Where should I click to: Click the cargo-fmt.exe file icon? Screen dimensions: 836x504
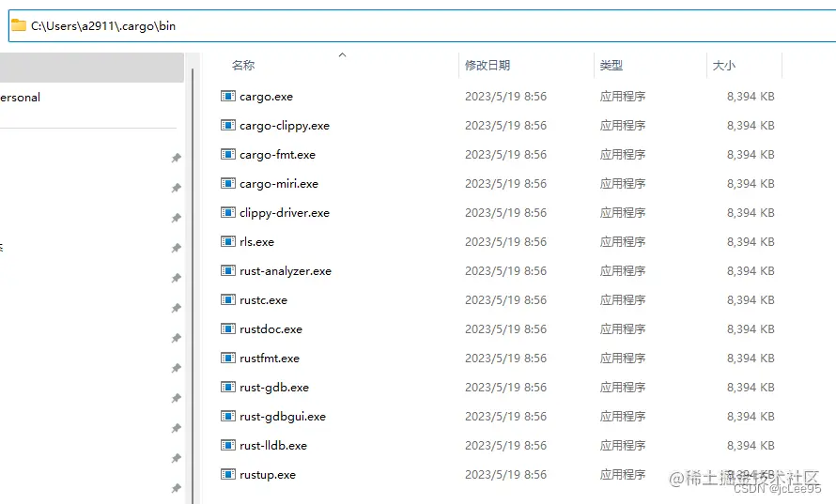(x=228, y=155)
